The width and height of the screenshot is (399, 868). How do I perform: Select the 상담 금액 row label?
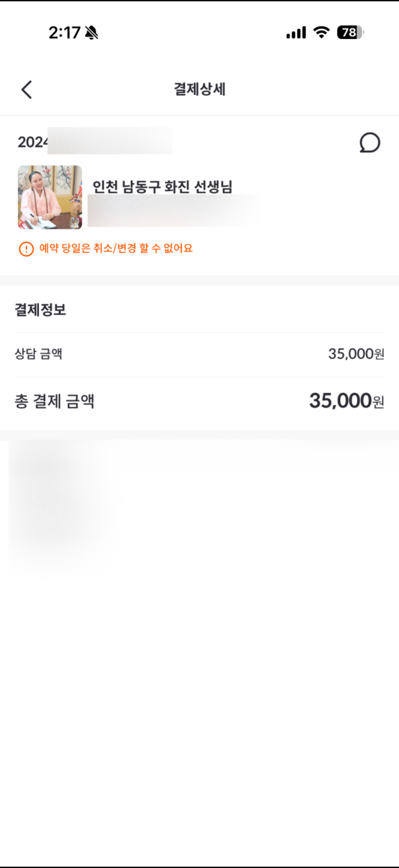tap(38, 353)
